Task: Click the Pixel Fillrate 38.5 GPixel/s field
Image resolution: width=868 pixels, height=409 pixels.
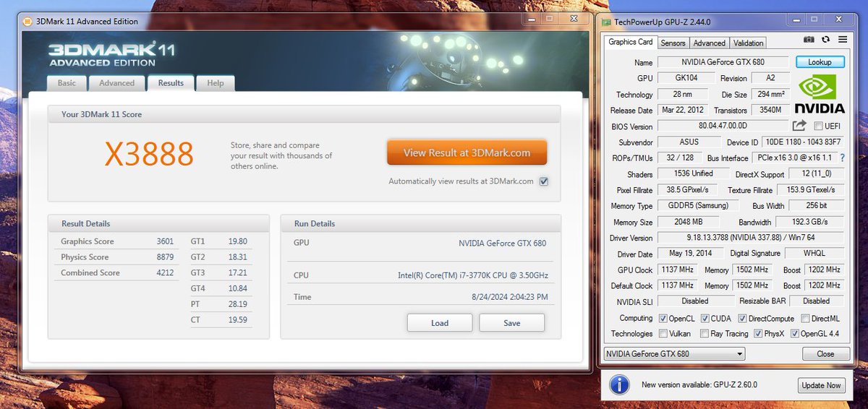Action: point(686,190)
